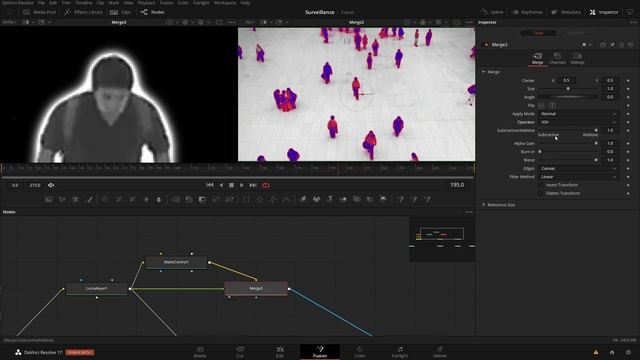Open the Apply Mode dropdown
The height and width of the screenshot is (360, 640).
[579, 114]
